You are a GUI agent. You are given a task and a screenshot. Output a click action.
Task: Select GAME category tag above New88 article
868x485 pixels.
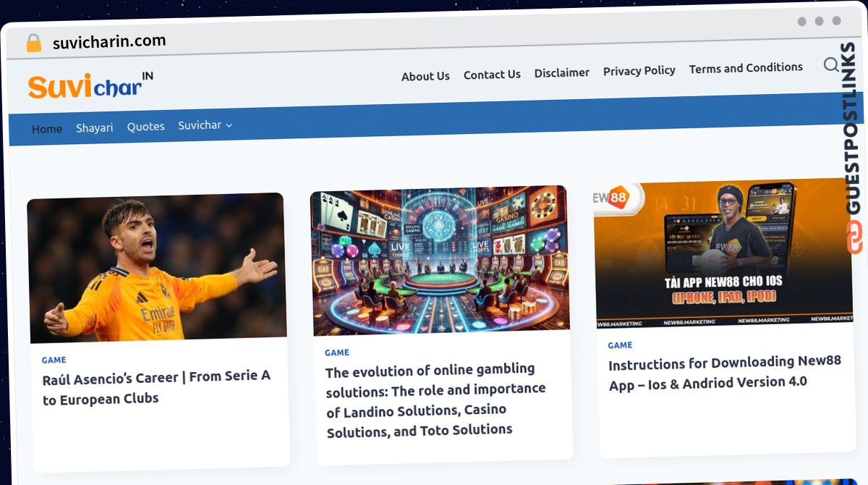(620, 345)
